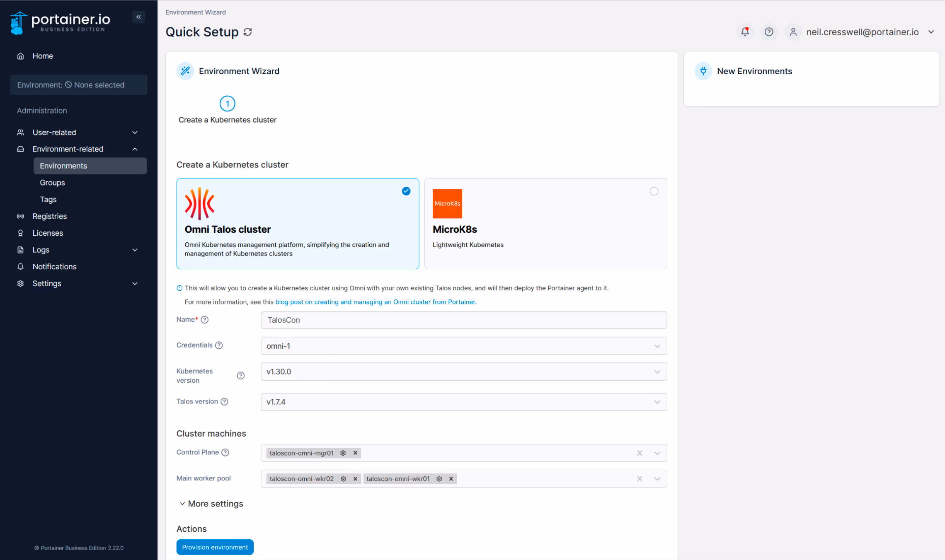The height and width of the screenshot is (560, 945).
Task: Expand the More settings section
Action: pos(211,504)
